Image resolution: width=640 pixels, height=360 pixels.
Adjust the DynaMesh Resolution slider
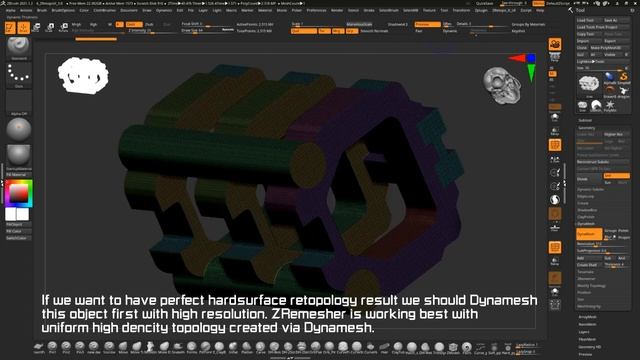pos(603,244)
